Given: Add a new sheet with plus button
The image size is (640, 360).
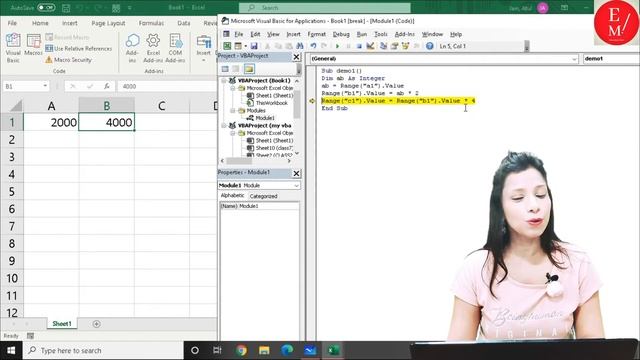Looking at the screenshot, I should click(x=96, y=324).
